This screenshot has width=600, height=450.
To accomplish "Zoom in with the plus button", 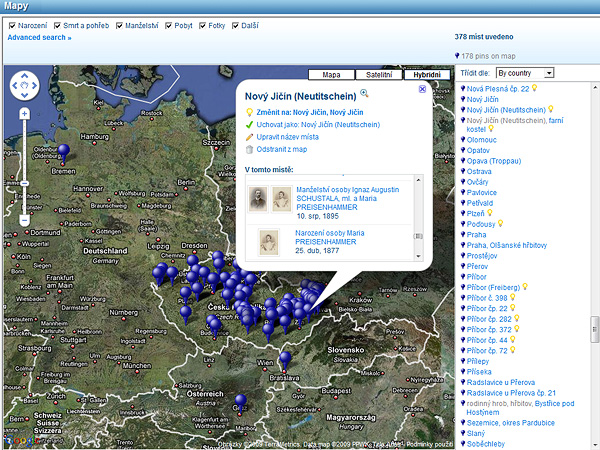I will pyautogui.click(x=24, y=114).
